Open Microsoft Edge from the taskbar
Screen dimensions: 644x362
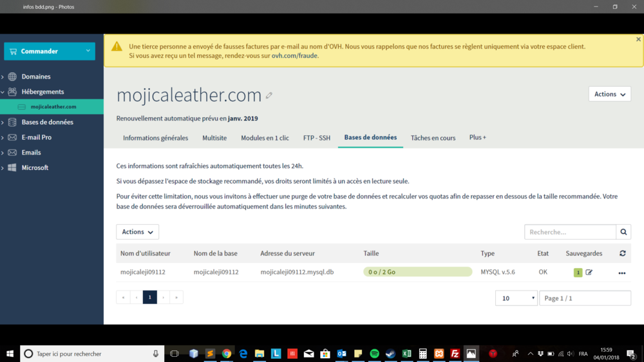coord(243,354)
